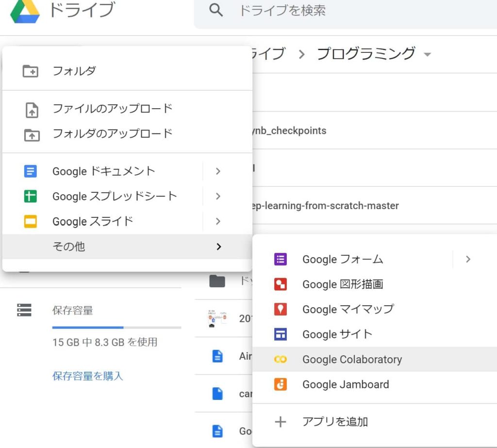Image resolution: width=497 pixels, height=448 pixels.
Task: Open Google Jamboard
Action: point(346,384)
